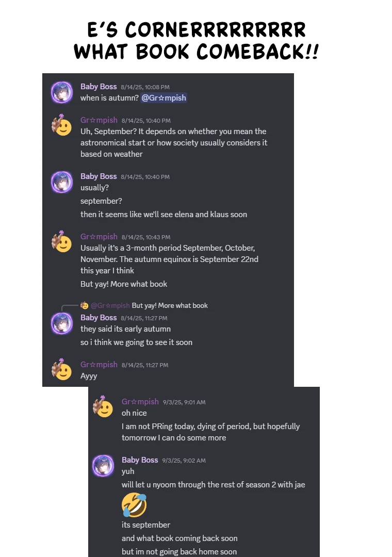Screen dimensions: 392x557
Task: Click Gr☆mpish username above 'Ayyy'
Action: (x=99, y=365)
